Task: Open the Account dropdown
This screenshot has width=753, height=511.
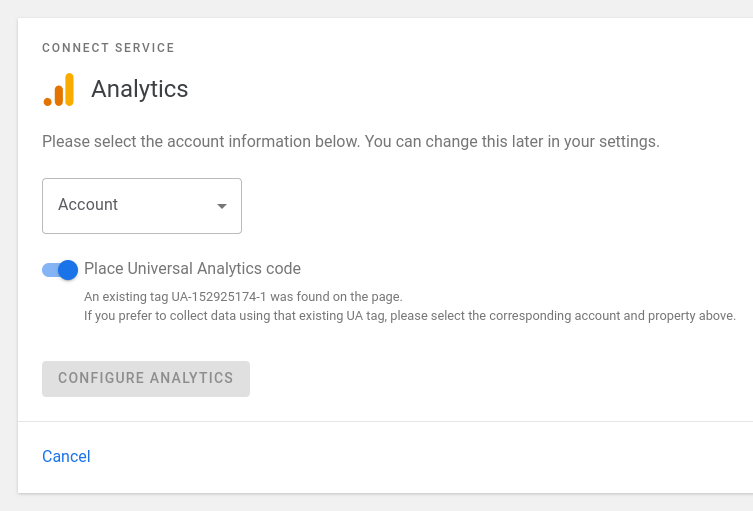Action: tap(142, 206)
